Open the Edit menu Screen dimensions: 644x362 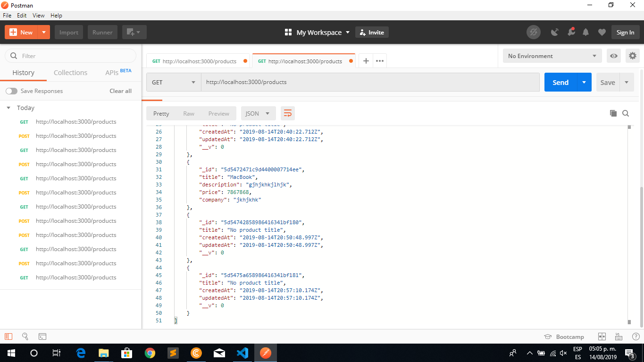[x=22, y=16]
